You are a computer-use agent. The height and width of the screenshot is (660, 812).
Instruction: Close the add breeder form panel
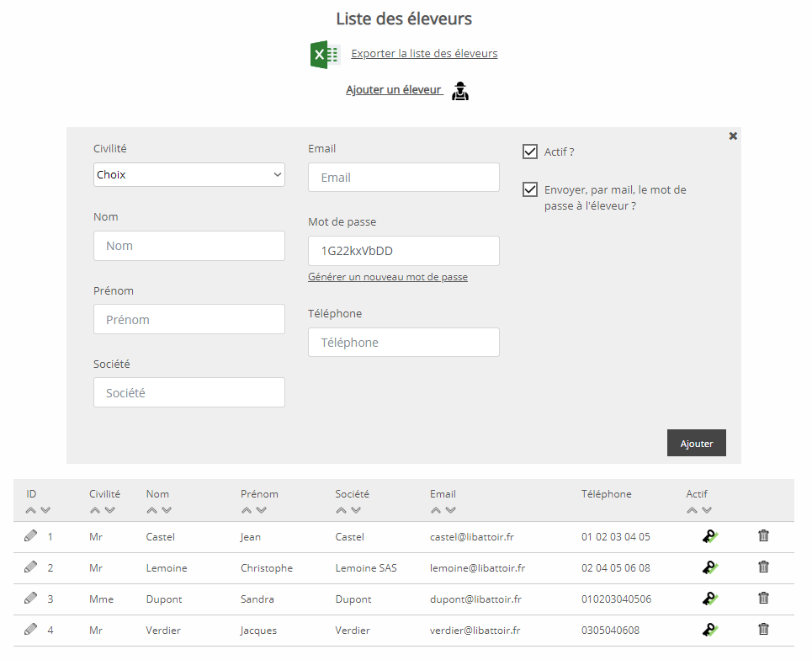pos(733,136)
